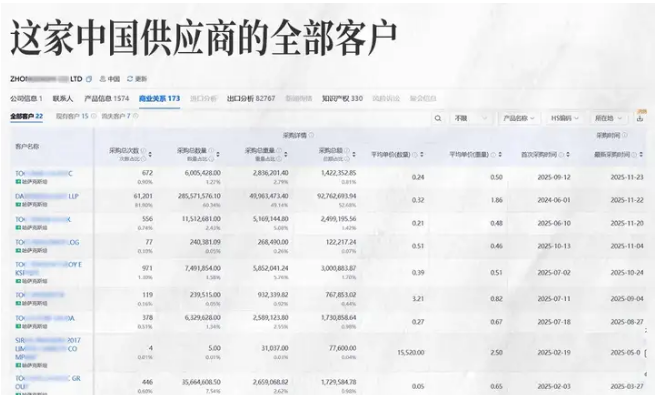Click the amount value 3,000,883.87
The image size is (656, 395).
click(x=338, y=268)
